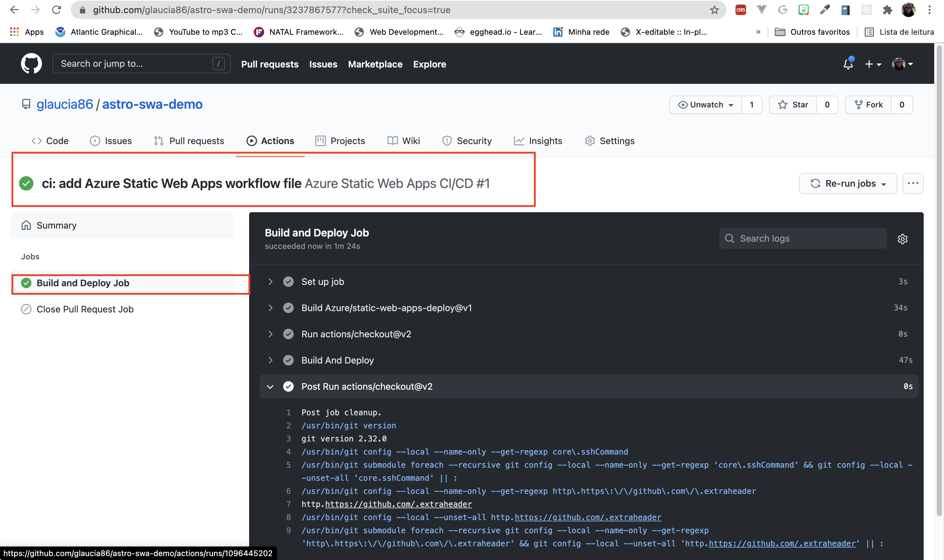Open the Outros favoritos bookmarks folder
The image size is (944, 560).
812,32
